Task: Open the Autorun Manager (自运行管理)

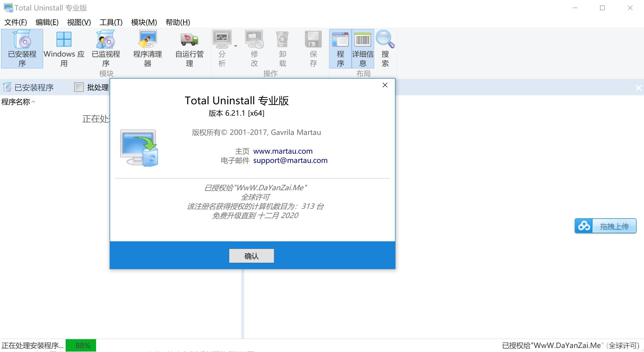Action: [189, 49]
